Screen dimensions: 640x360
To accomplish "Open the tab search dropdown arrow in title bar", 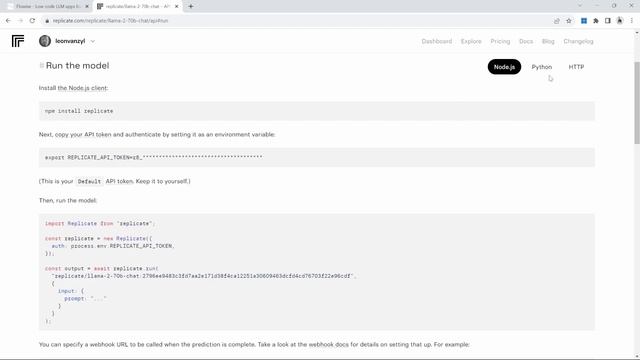I will [x=580, y=6].
